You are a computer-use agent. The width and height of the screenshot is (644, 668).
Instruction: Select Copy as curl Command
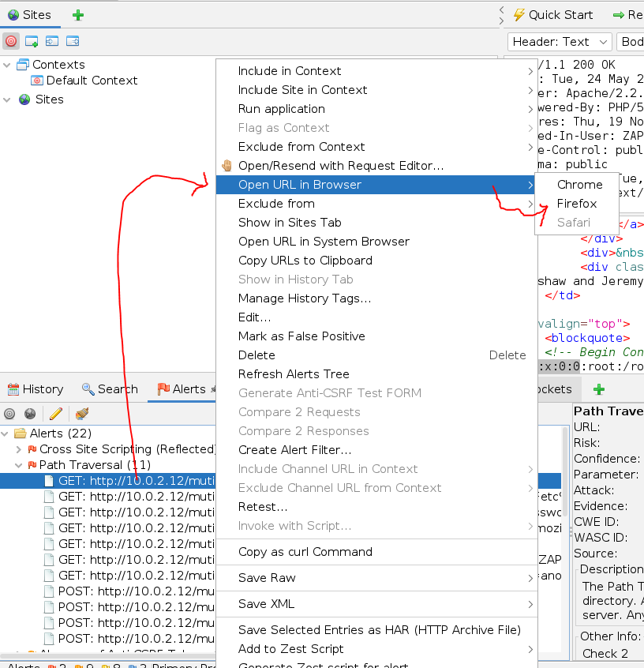tap(376, 552)
